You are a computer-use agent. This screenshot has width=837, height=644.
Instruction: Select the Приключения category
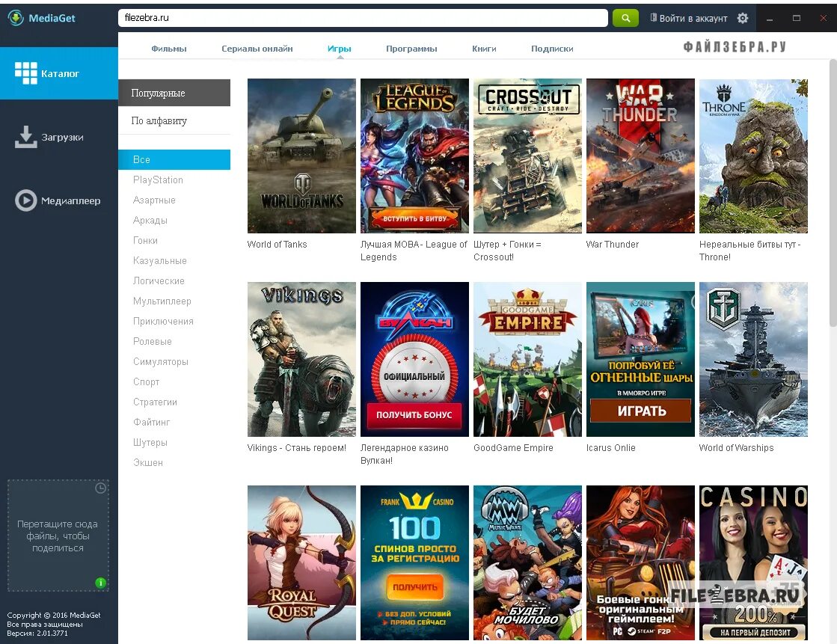coord(163,322)
